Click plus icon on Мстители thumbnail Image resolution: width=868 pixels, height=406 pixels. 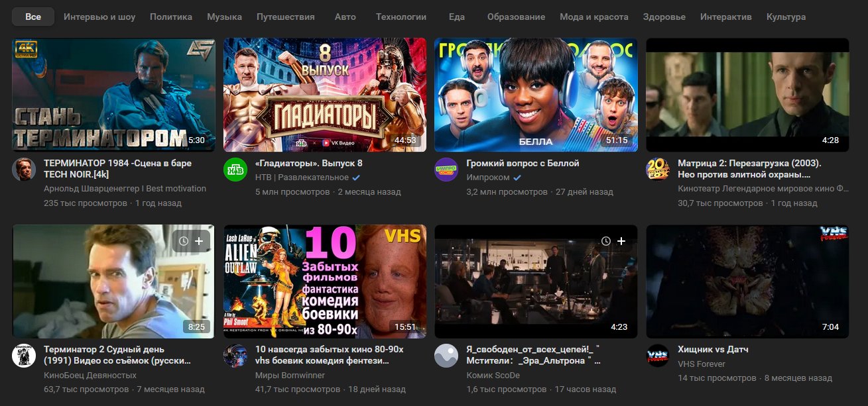(x=621, y=241)
